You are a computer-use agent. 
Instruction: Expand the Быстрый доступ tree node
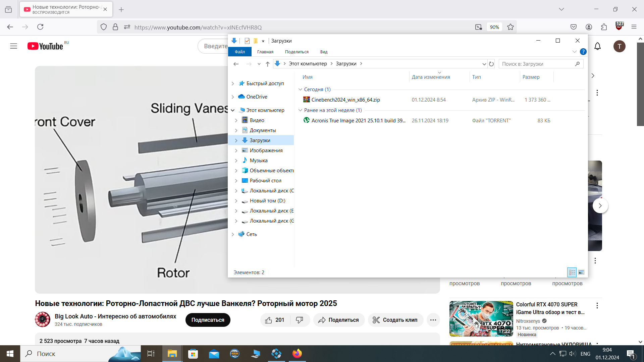click(x=233, y=83)
